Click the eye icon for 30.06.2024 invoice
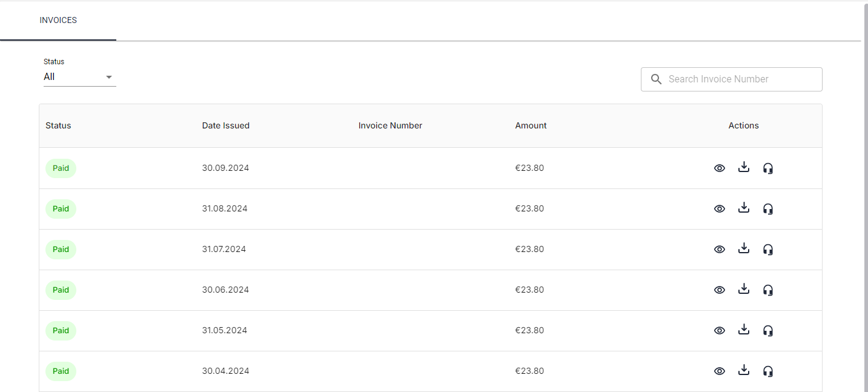Viewport: 868px width, 392px height. [719, 290]
